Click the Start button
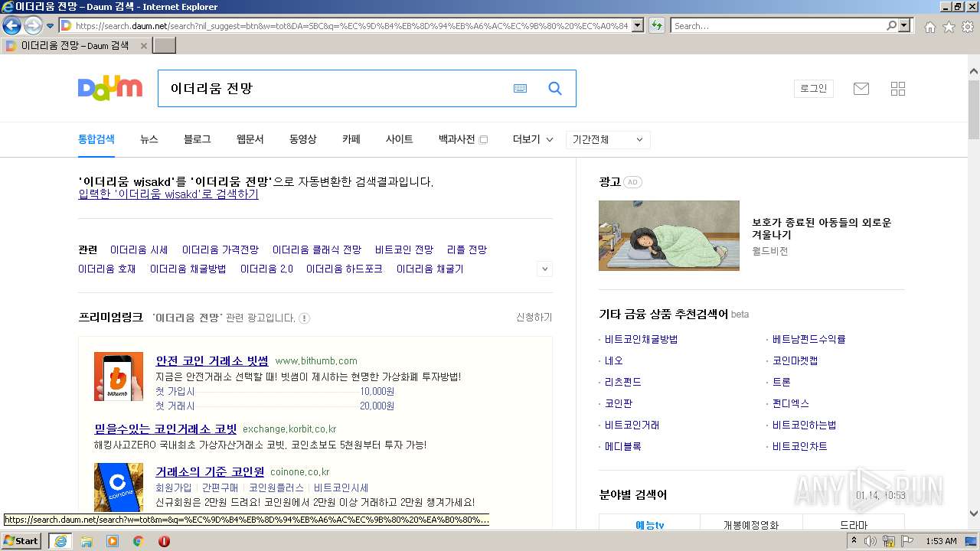The width and height of the screenshot is (980, 551). pyautogui.click(x=21, y=541)
